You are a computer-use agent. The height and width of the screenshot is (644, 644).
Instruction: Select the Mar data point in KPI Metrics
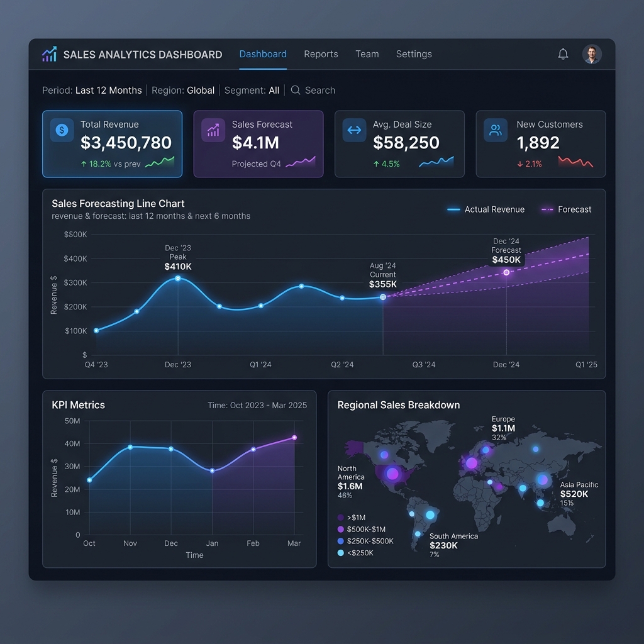click(x=294, y=438)
